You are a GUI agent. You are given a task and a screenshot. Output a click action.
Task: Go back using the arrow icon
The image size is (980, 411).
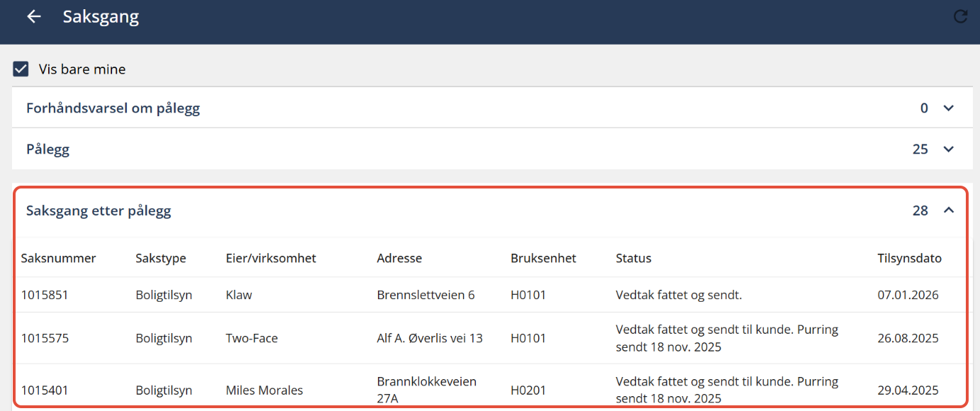[34, 17]
